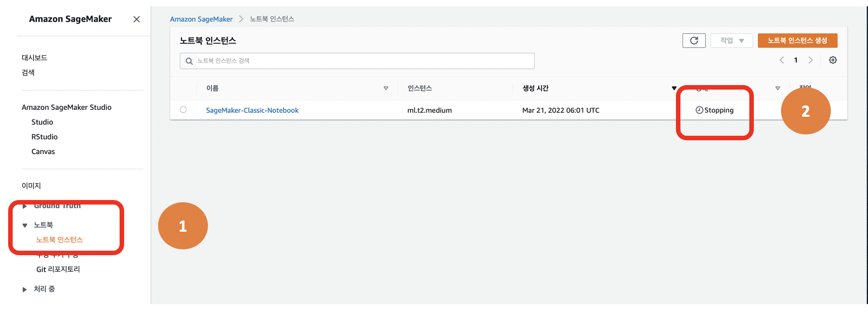
Task: Open 검색 in the sidebar
Action: coord(28,72)
